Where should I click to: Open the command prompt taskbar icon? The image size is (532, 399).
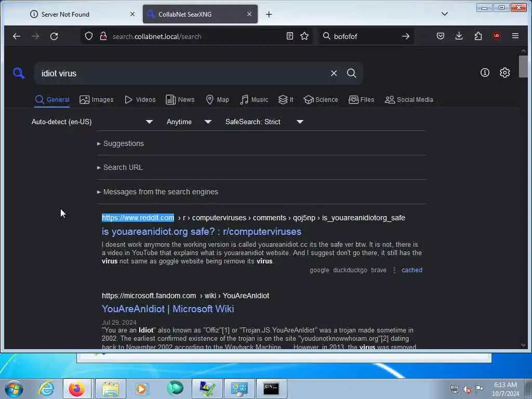pos(271,389)
